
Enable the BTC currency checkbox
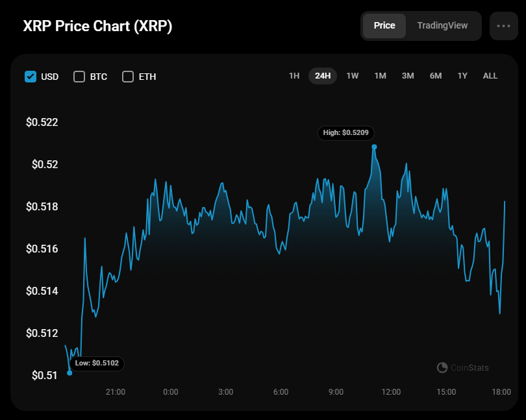click(x=79, y=77)
